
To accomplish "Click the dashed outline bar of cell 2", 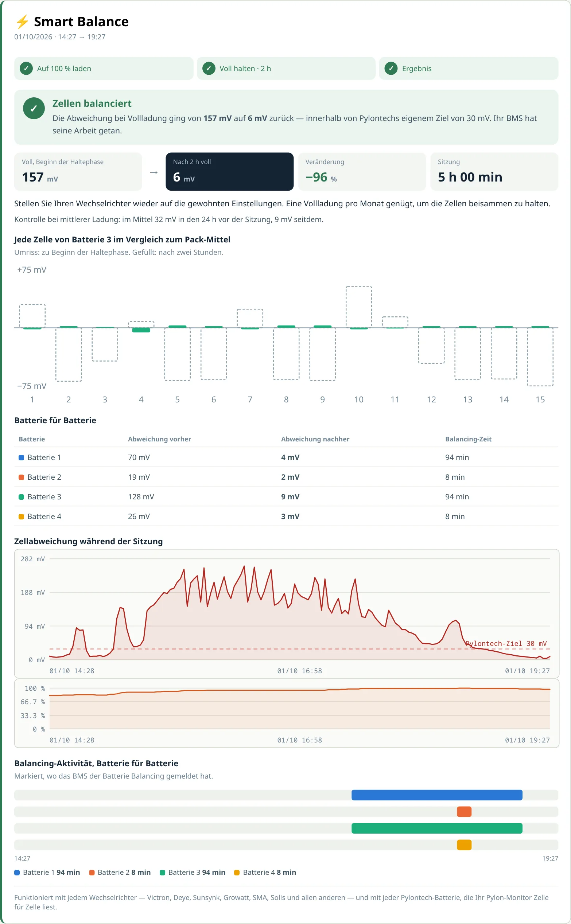I will click(69, 354).
